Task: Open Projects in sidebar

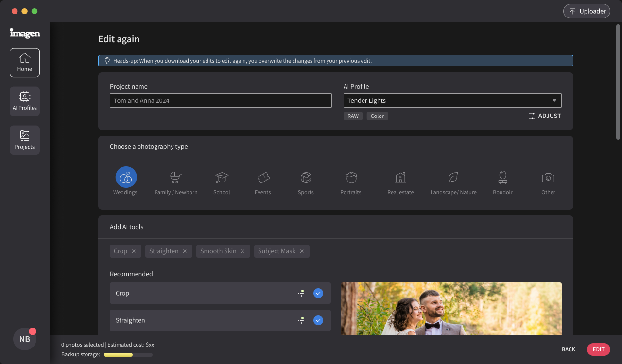Action: coord(25,140)
